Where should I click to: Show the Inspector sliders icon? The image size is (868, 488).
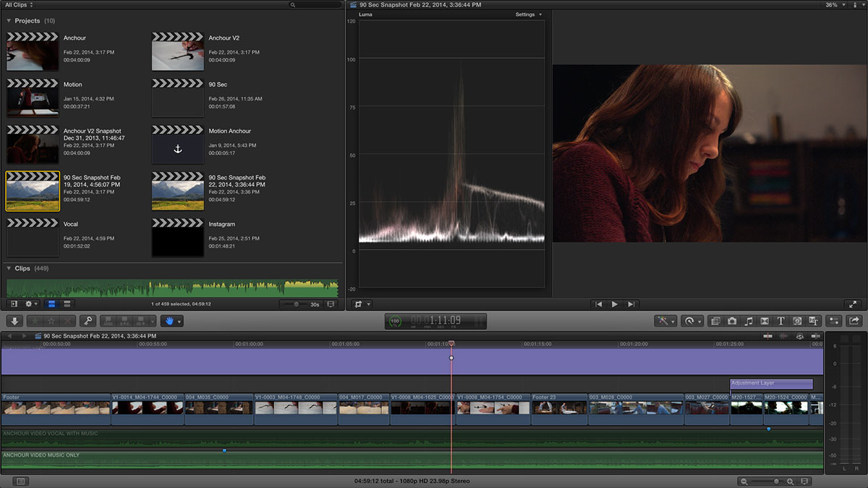834,321
